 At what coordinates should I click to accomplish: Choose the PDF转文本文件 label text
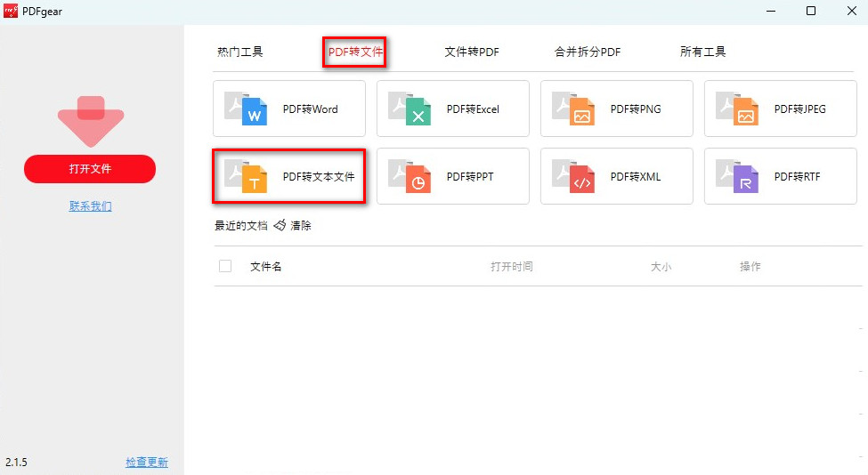319,177
